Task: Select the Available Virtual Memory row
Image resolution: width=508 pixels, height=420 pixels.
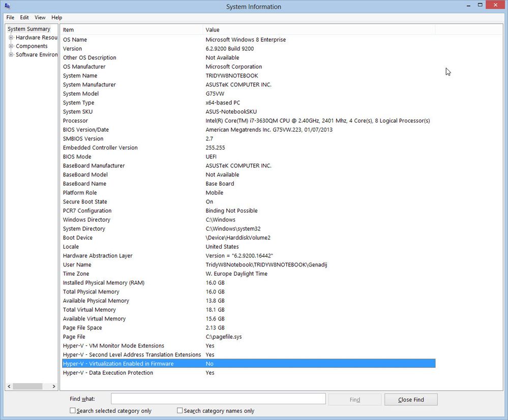Action: click(x=249, y=319)
